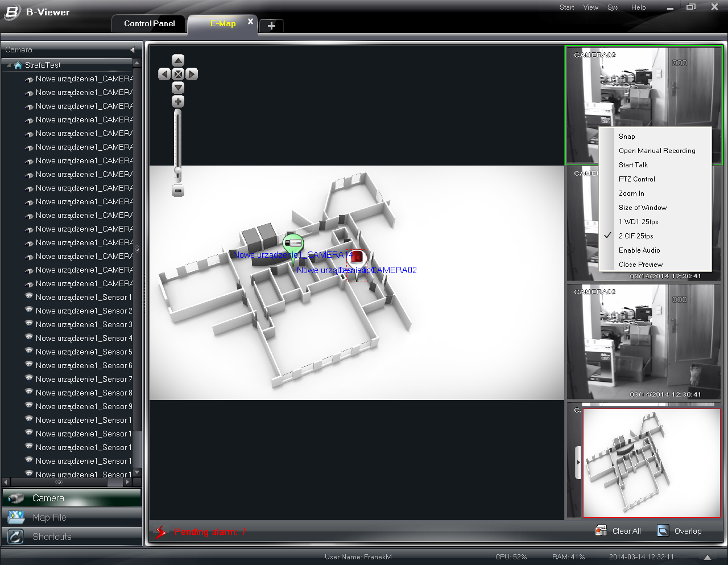Click the splitter grip between list and map
The image size is (728, 565).
[136, 249]
